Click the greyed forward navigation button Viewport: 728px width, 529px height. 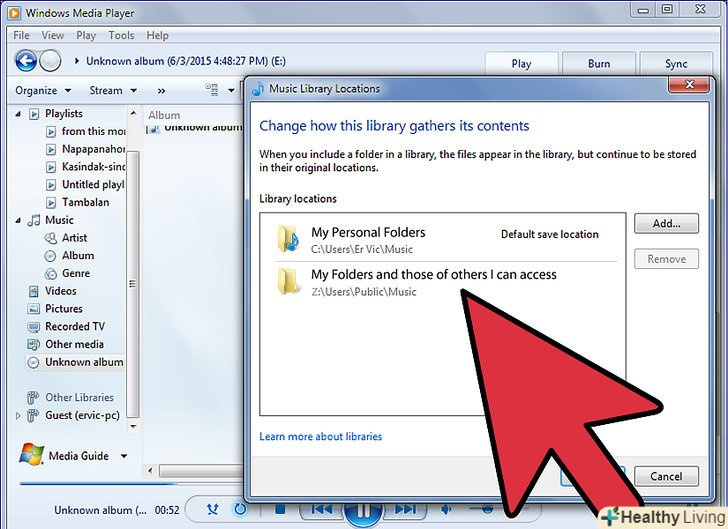(x=50, y=61)
